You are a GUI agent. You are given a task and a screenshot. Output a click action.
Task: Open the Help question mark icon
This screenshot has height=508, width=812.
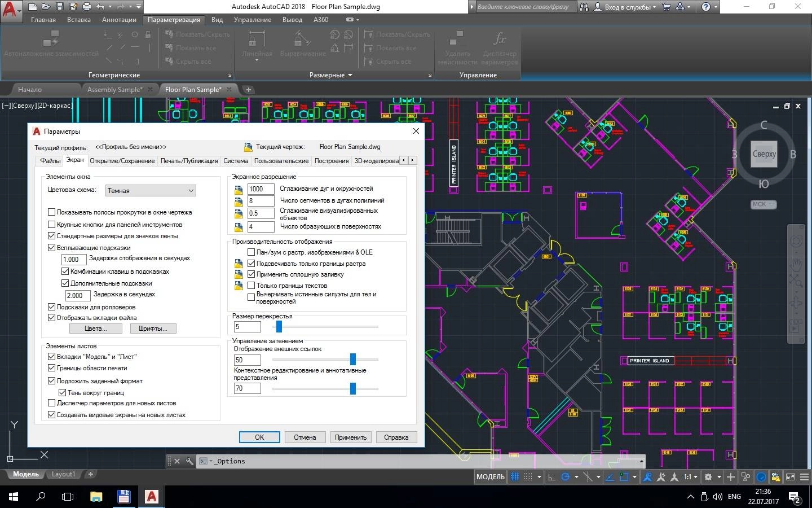(705, 7)
